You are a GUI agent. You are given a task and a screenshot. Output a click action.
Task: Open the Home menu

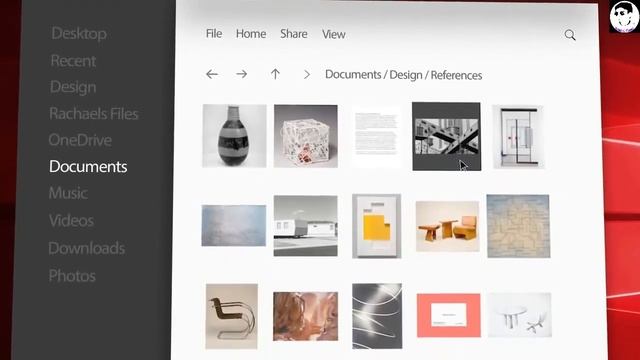coord(251,34)
